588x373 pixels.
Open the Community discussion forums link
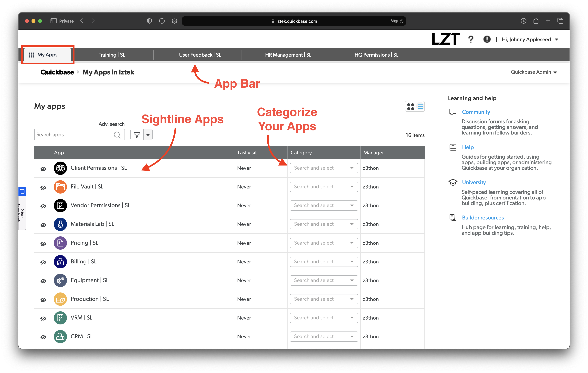(x=476, y=112)
